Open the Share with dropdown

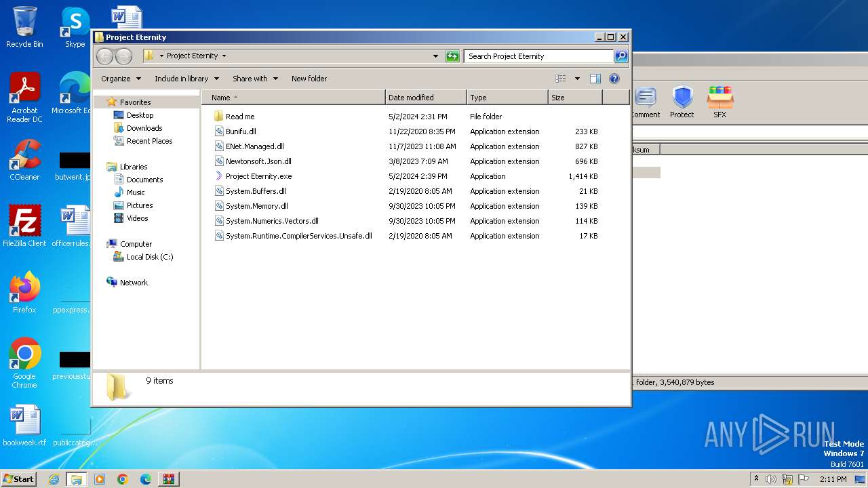pos(255,79)
